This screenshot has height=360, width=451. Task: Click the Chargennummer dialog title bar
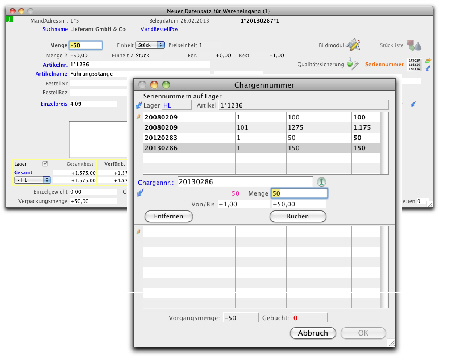point(264,85)
